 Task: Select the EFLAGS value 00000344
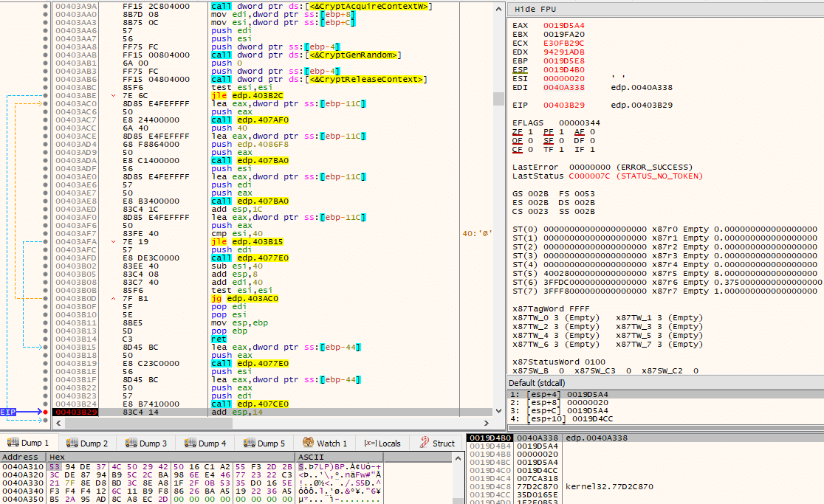tap(579, 122)
